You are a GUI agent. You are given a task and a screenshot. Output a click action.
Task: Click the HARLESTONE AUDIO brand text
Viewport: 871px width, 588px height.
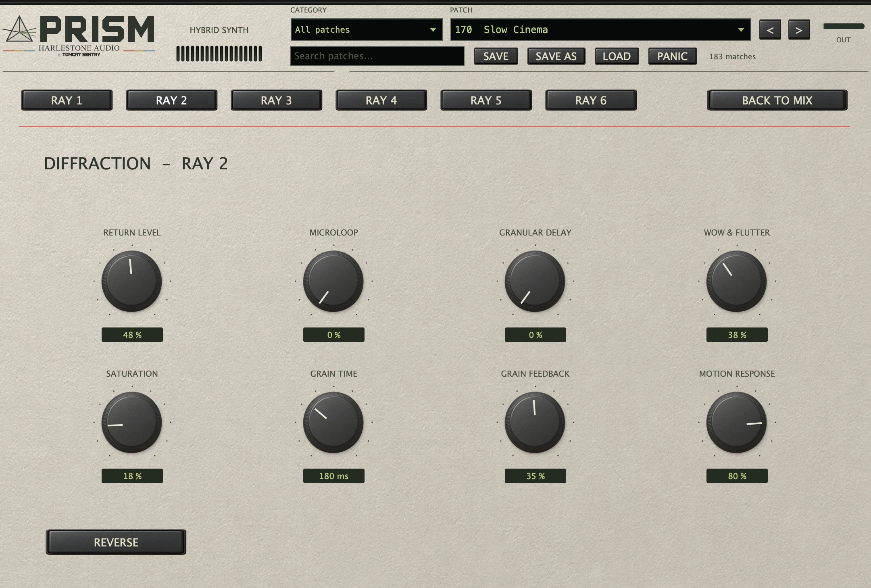tap(79, 48)
